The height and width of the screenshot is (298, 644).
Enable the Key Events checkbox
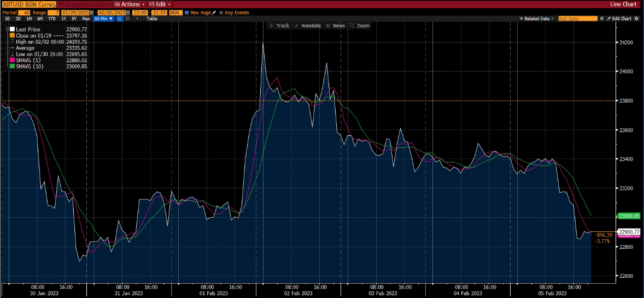click(x=221, y=12)
